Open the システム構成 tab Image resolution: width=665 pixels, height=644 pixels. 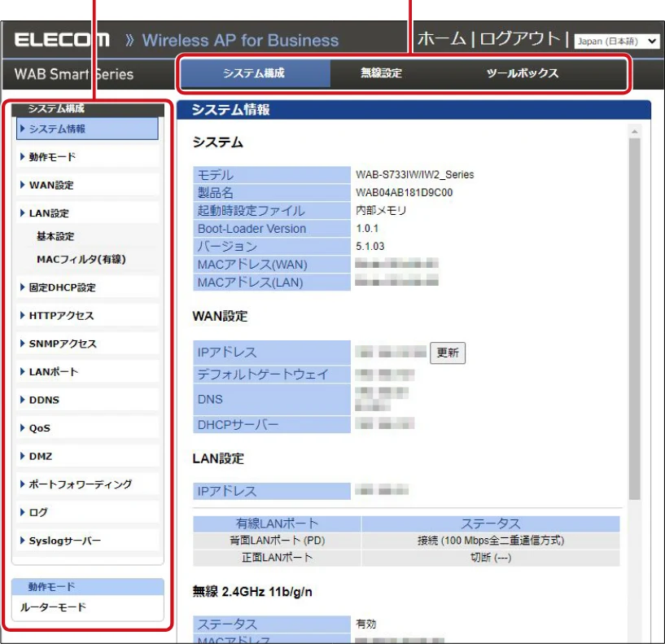255,73
